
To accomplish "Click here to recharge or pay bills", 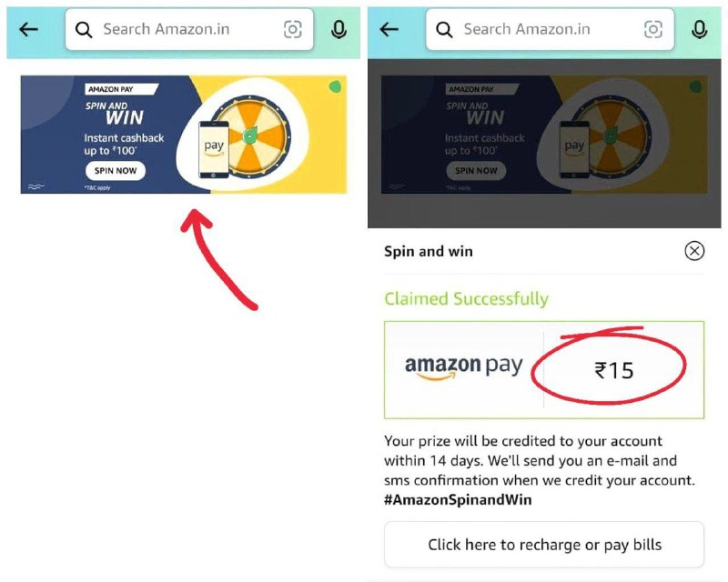I will pos(544,545).
